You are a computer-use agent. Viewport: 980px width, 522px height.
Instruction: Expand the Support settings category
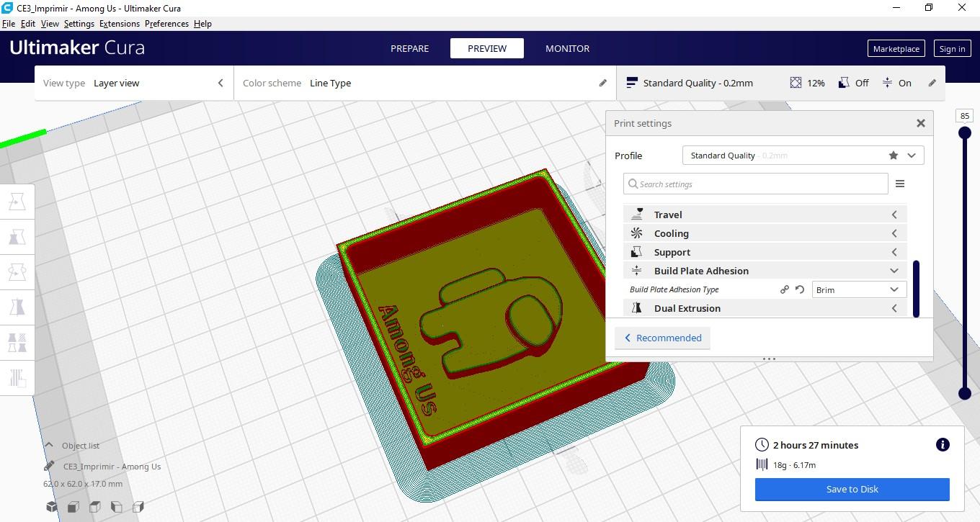[x=765, y=252]
